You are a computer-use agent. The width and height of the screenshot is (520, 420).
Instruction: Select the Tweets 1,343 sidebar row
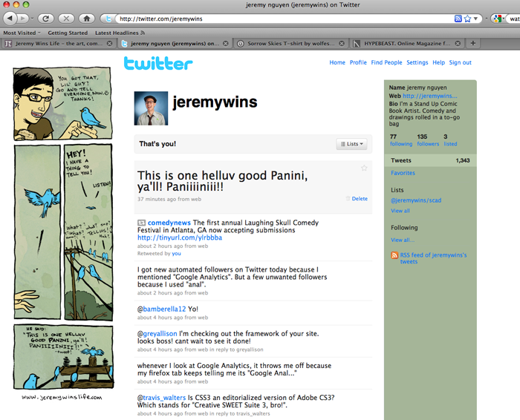pyautogui.click(x=430, y=160)
